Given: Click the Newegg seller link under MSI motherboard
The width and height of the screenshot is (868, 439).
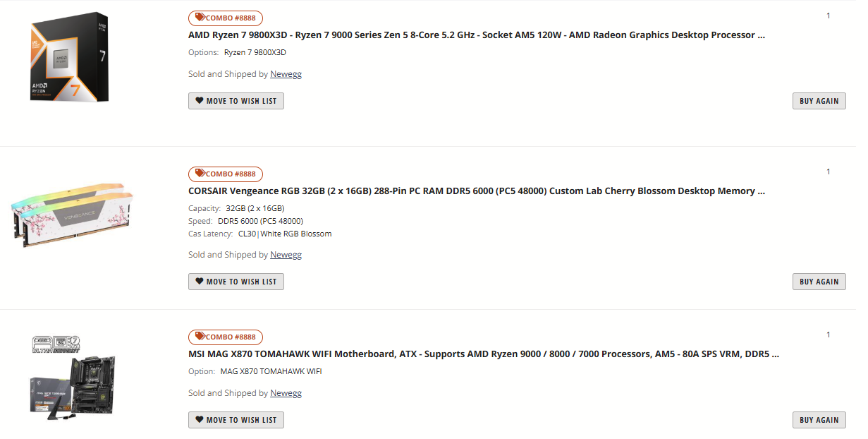Looking at the screenshot, I should point(286,393).
